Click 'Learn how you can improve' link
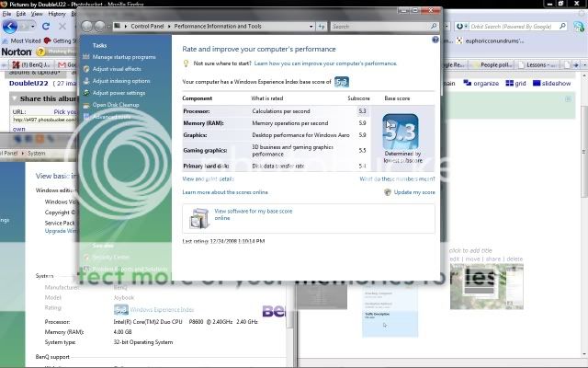Viewport: 588px width, 368px height. tap(325, 63)
